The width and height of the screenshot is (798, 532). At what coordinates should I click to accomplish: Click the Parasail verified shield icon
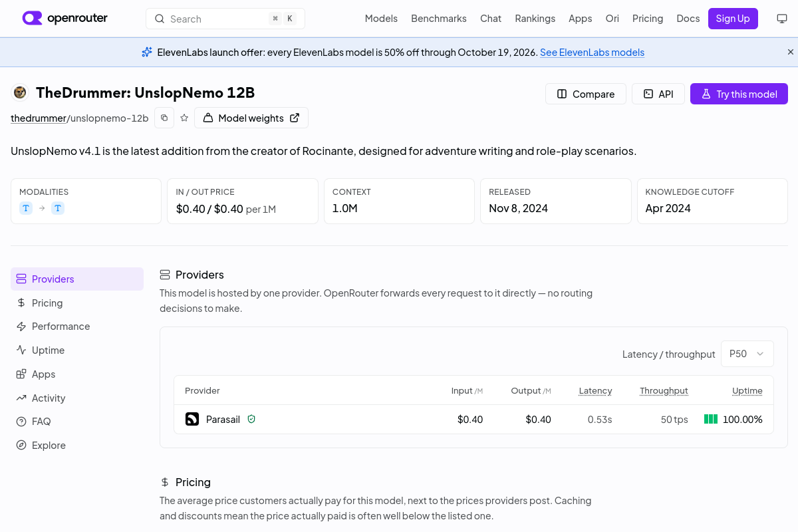(251, 419)
